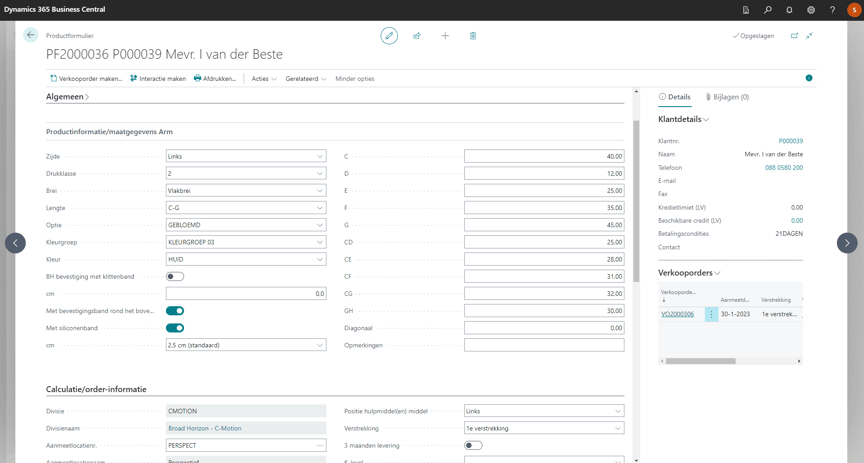
Task: Disable Met siliconenband switch
Action: (175, 328)
